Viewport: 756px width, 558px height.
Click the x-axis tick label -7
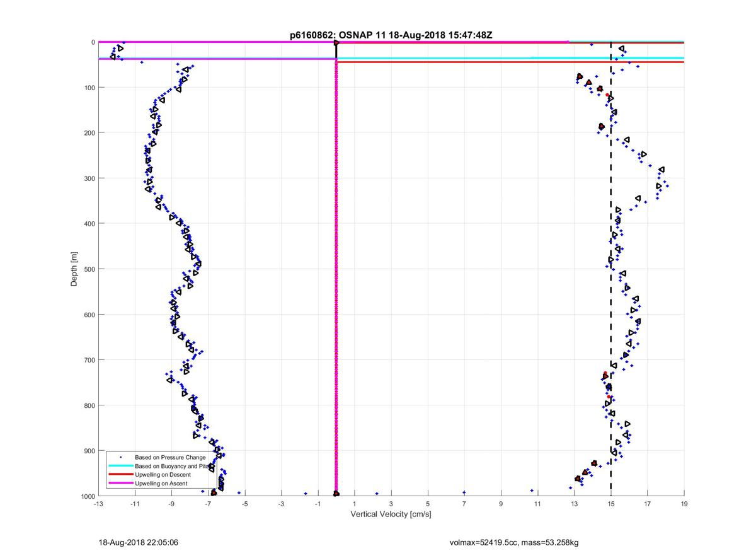pos(208,504)
